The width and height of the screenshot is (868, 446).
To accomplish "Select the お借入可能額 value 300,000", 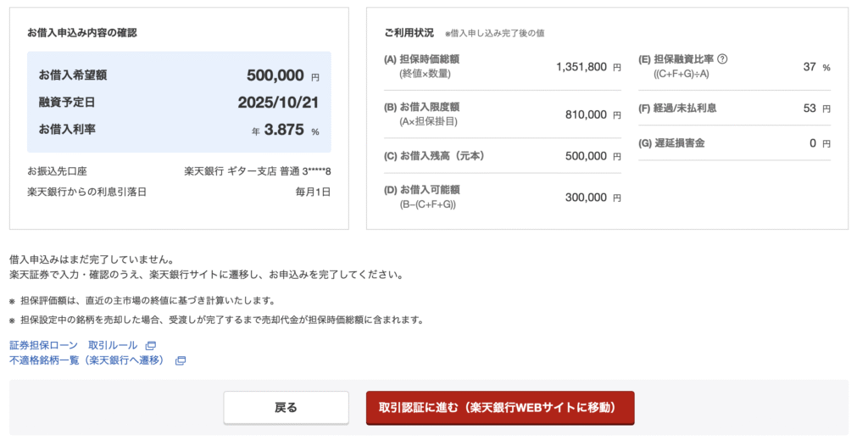I will point(586,198).
